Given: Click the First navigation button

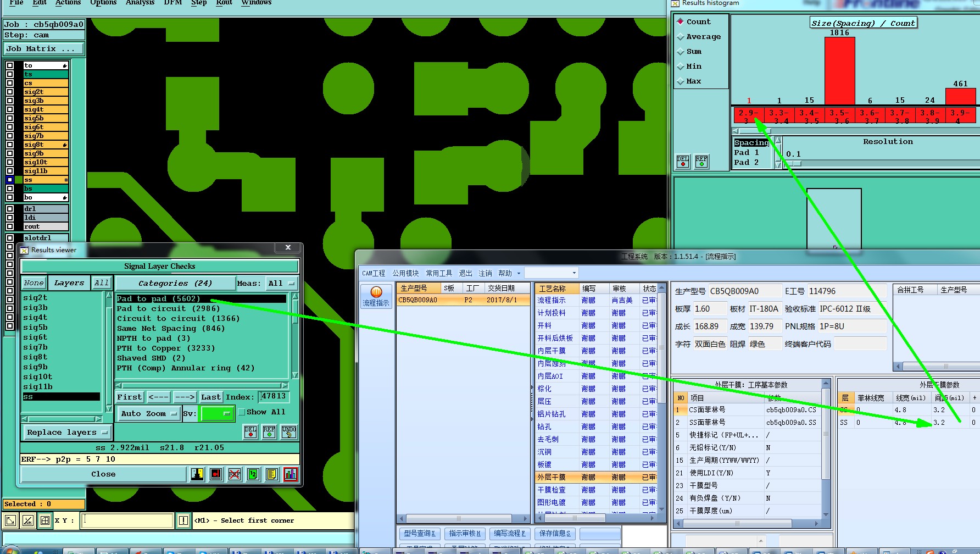Looking at the screenshot, I should click(130, 397).
